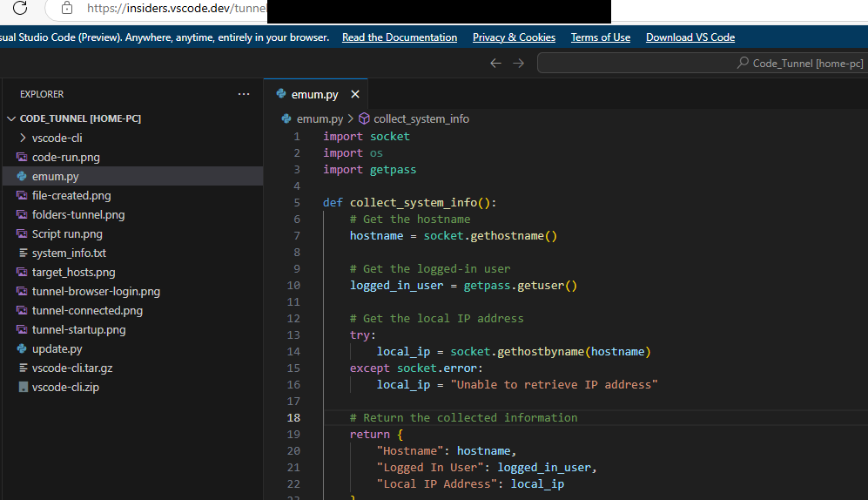Click line number 5 in the gutter
868x500 pixels.
(297, 203)
